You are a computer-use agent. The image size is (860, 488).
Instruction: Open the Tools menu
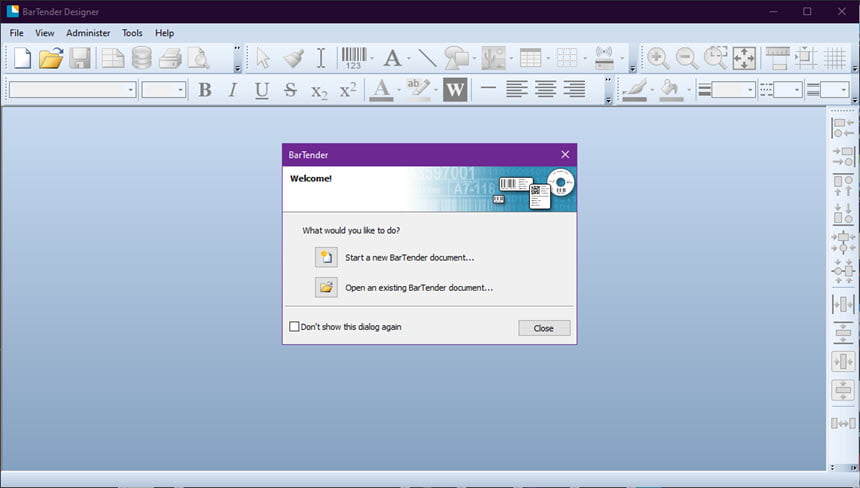[132, 33]
